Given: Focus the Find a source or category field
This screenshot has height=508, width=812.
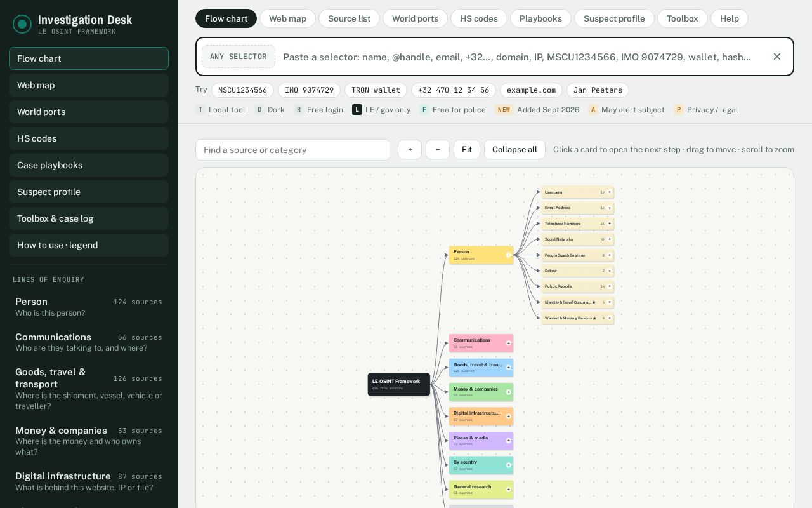Looking at the screenshot, I should click(x=292, y=150).
